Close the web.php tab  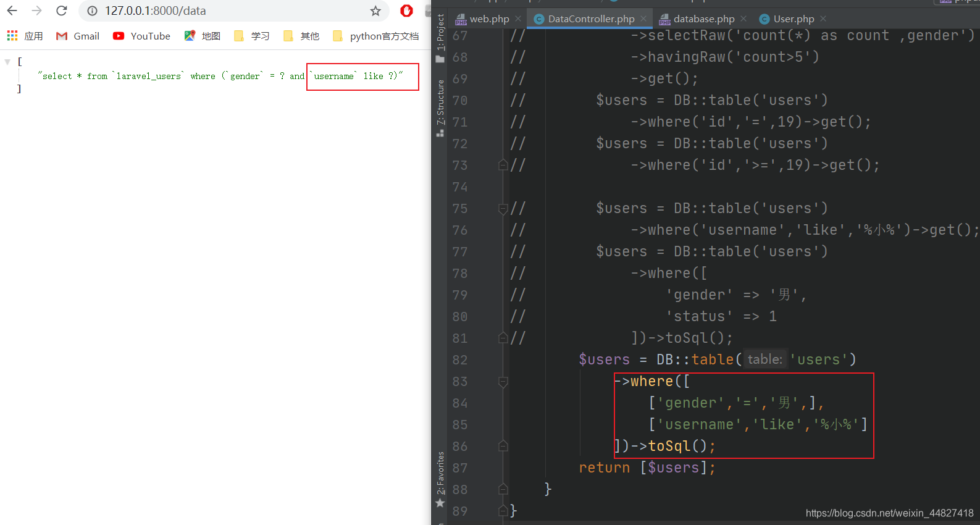[518, 19]
